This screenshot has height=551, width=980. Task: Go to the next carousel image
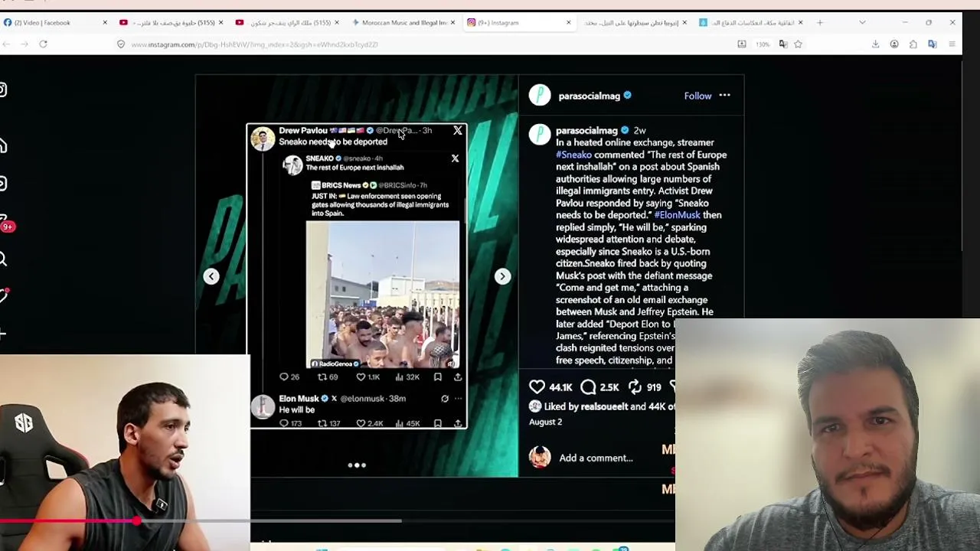[502, 276]
